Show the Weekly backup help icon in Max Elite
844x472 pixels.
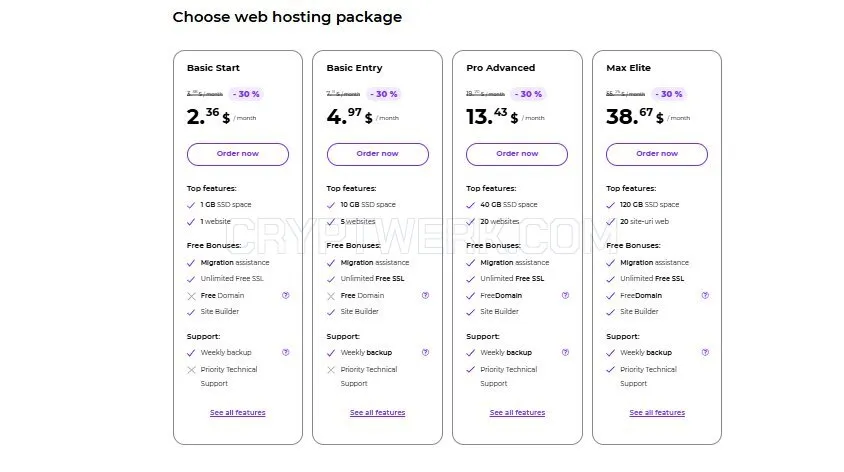tap(705, 352)
